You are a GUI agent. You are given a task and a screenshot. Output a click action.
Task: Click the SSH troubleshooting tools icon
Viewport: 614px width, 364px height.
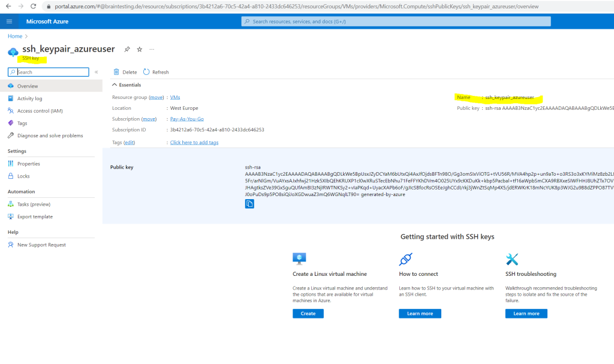click(512, 259)
